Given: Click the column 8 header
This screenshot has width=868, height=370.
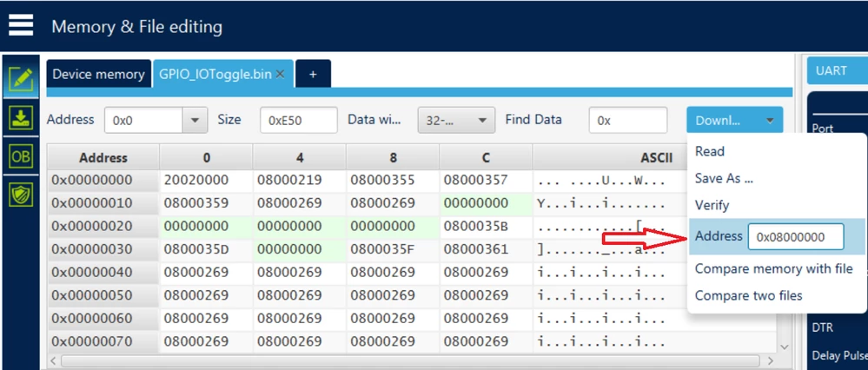Looking at the screenshot, I should (393, 157).
